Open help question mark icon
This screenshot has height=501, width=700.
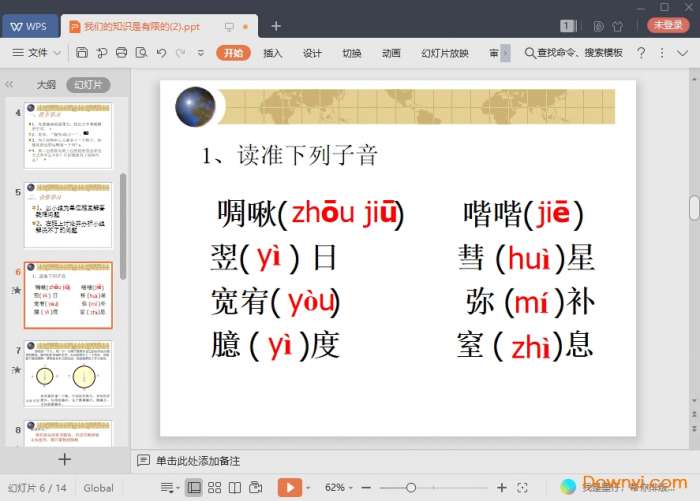[x=641, y=53]
